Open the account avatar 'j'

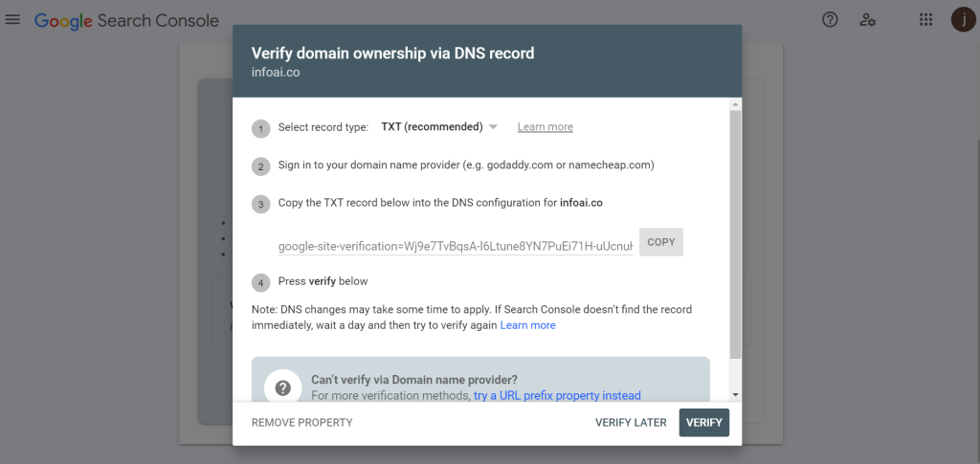coord(963,19)
